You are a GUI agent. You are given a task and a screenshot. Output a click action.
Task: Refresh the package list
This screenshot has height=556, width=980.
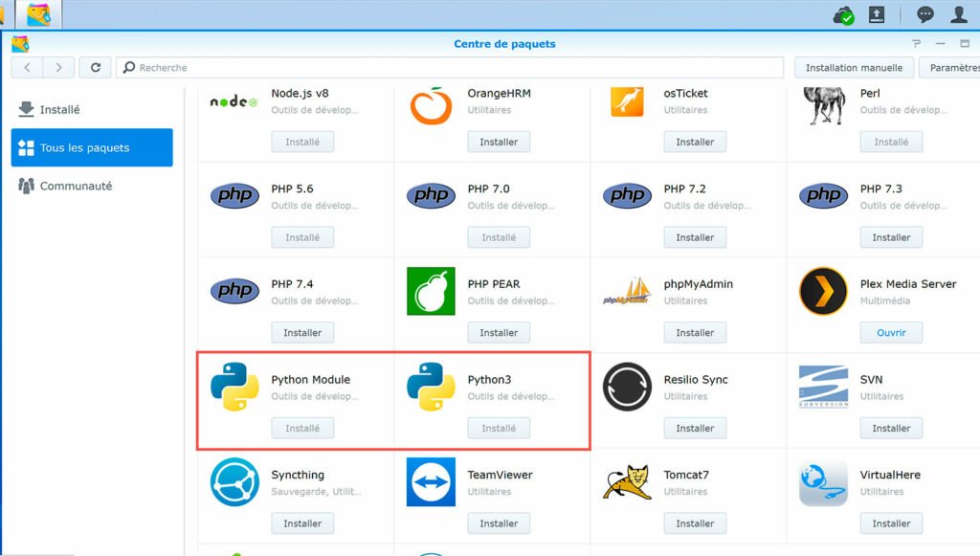click(96, 68)
